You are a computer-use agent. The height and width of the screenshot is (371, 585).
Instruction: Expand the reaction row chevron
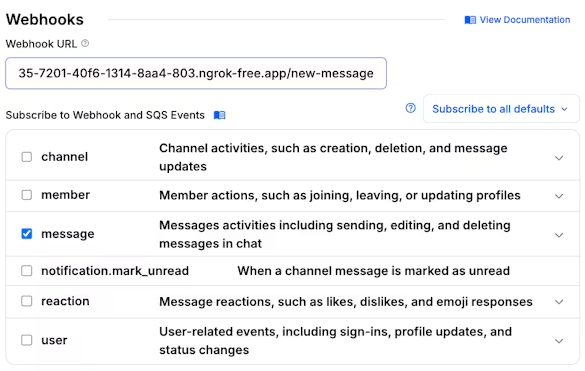[559, 302]
